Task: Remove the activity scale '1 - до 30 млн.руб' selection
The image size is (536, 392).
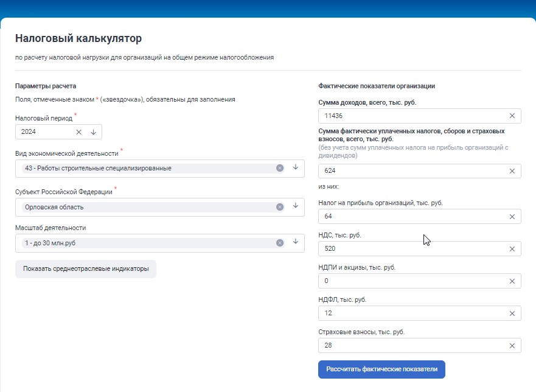Action: (280, 243)
